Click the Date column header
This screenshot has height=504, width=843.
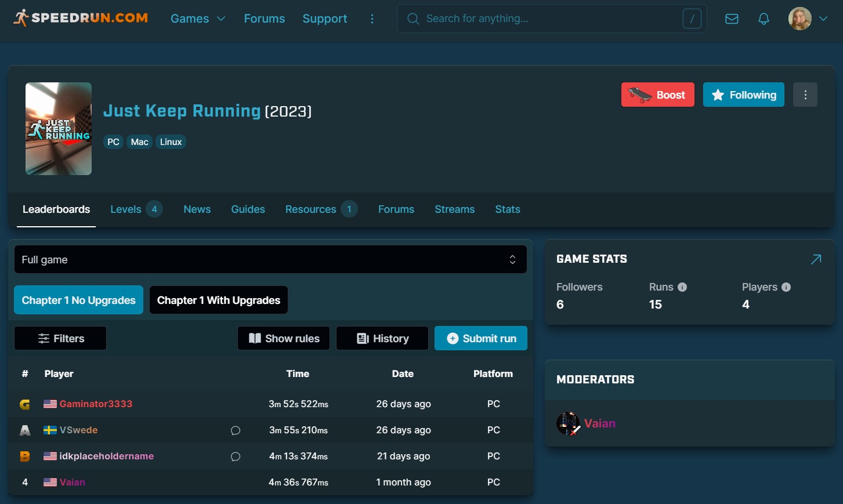point(403,374)
